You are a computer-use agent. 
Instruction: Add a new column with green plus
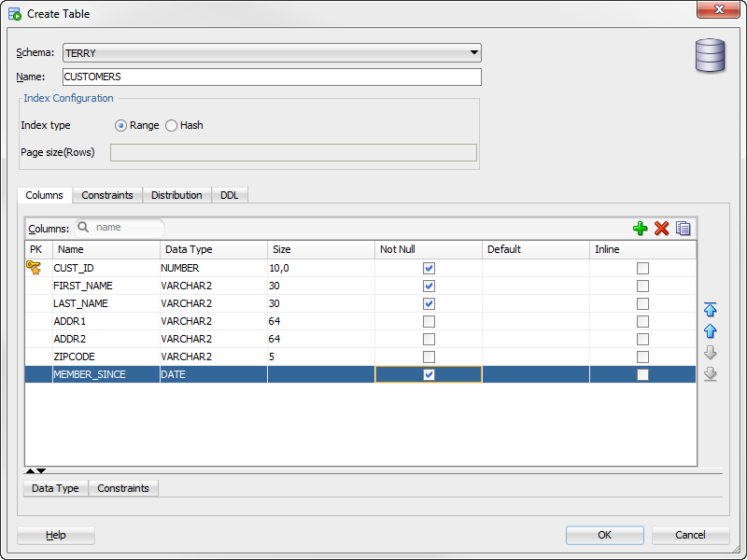(x=640, y=229)
